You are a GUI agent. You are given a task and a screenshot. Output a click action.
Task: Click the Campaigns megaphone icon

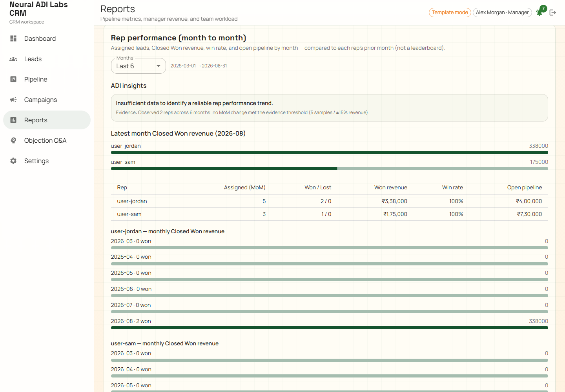(x=13, y=100)
